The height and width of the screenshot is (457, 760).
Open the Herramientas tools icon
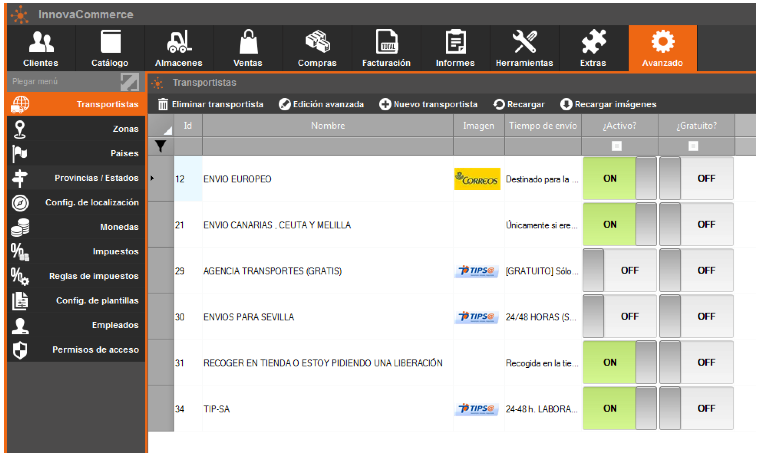click(524, 42)
